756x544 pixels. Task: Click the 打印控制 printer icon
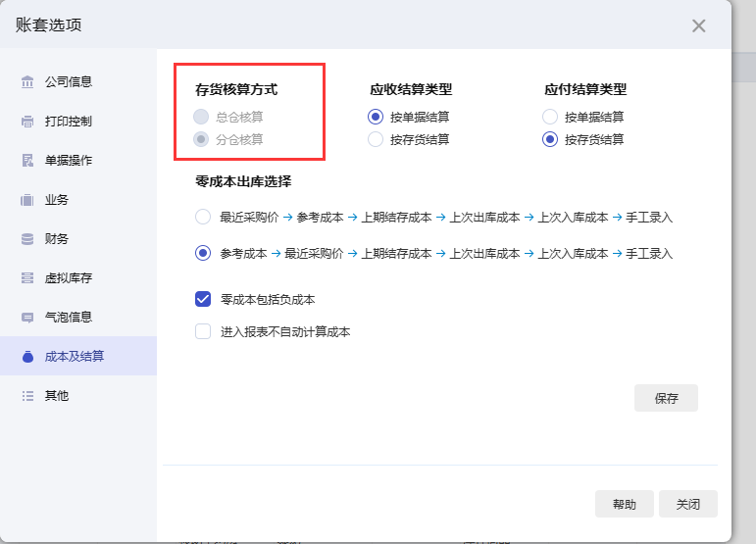coord(27,122)
